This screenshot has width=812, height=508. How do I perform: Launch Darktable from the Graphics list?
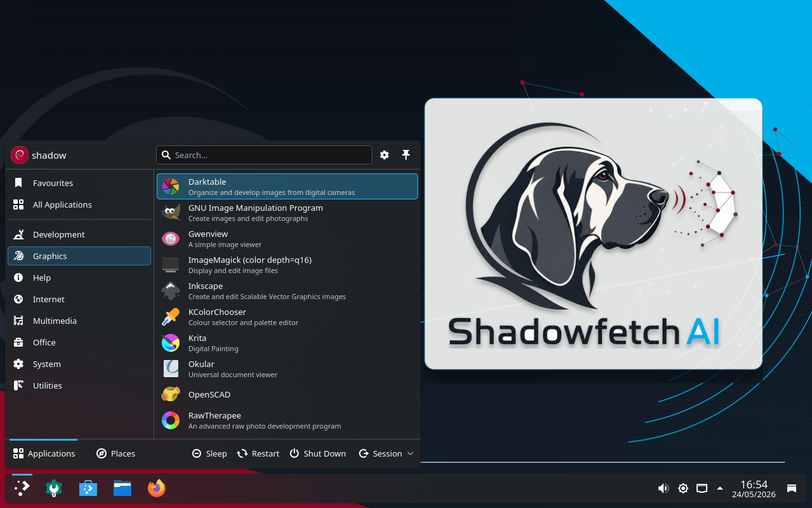[x=287, y=187]
